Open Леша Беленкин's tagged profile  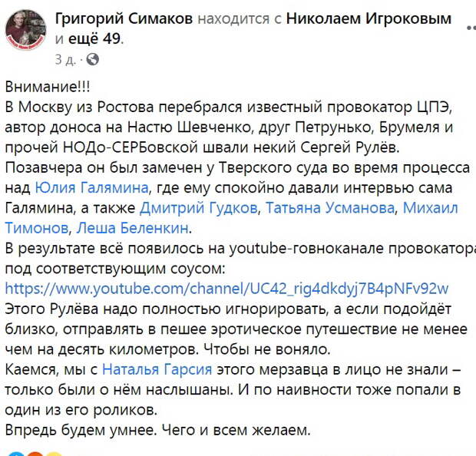point(132,228)
